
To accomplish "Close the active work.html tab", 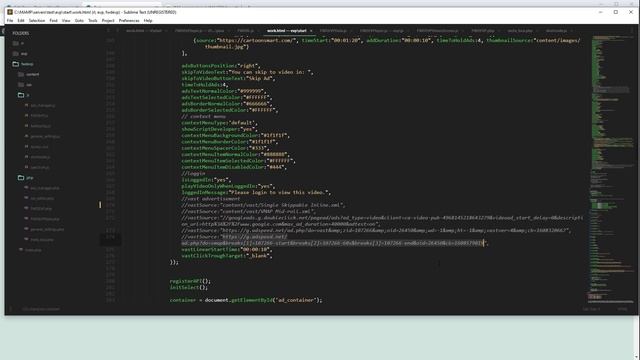I will 311,31.
